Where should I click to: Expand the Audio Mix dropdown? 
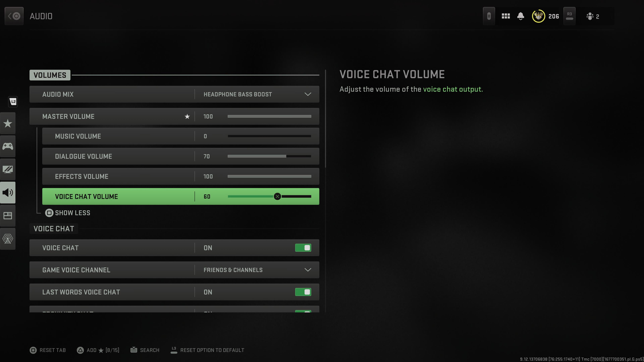(x=308, y=94)
